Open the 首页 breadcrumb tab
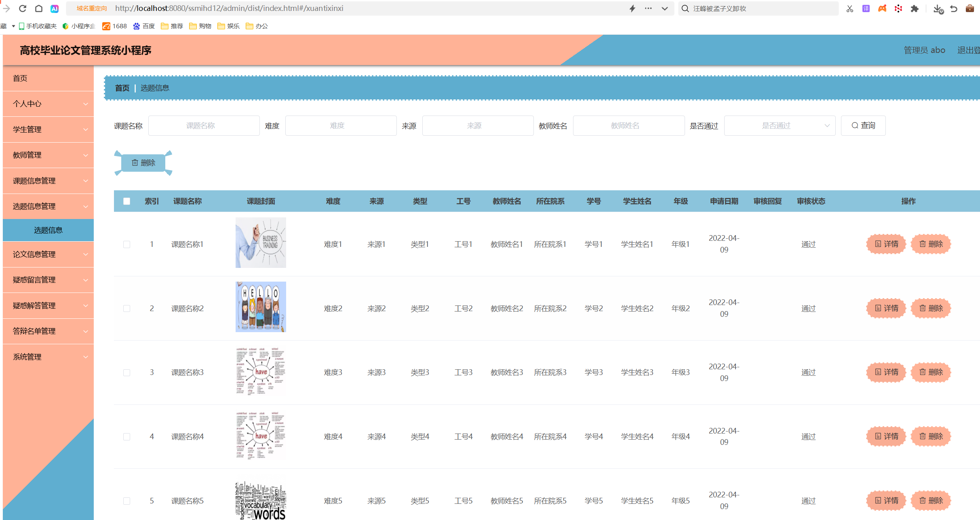Screen dimensions: 980x520 tap(122, 88)
